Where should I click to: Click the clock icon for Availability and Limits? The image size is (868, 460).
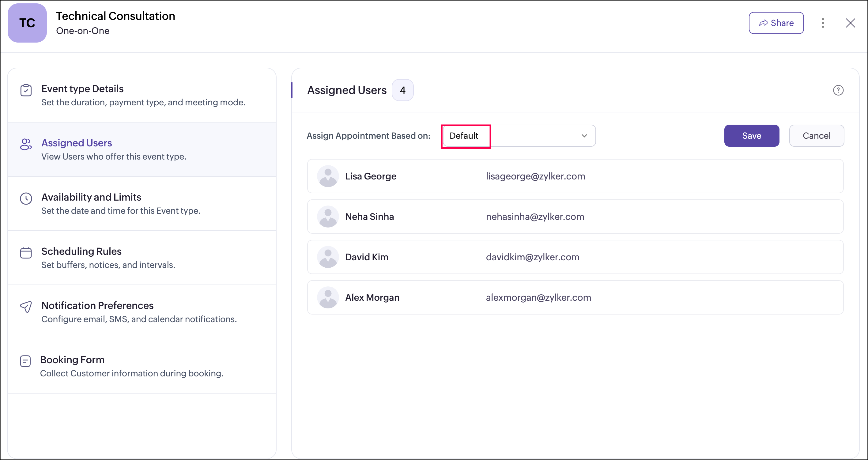26,198
